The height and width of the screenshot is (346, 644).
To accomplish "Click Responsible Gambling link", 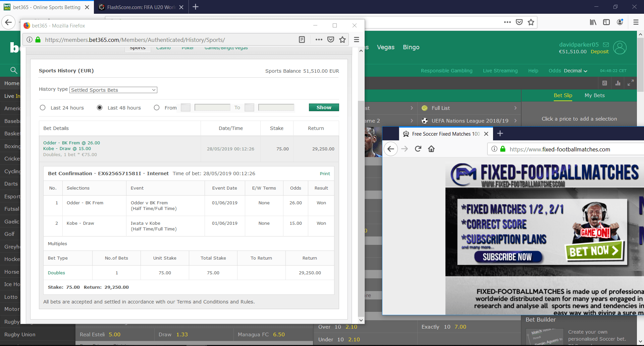I will click(446, 71).
